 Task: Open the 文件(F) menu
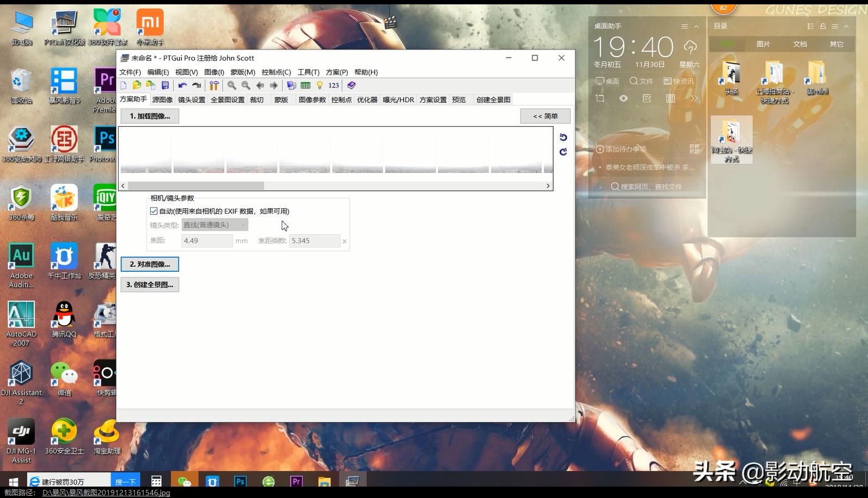(x=130, y=72)
